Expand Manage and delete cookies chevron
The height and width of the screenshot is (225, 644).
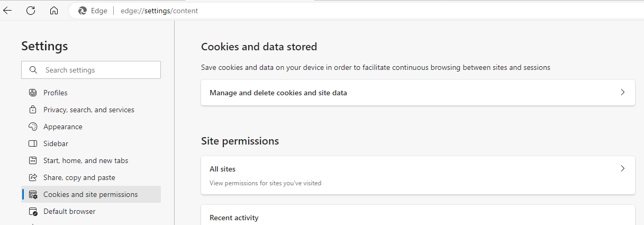coord(622,92)
